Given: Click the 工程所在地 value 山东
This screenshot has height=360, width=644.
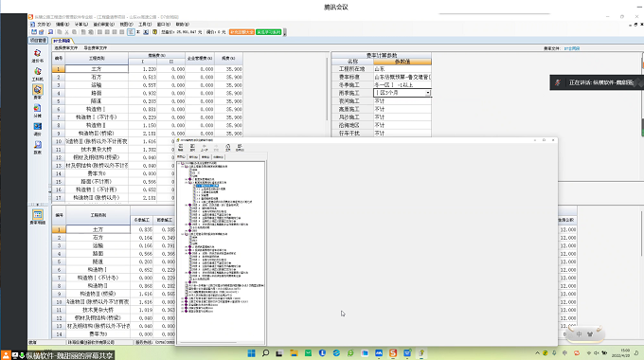Looking at the screenshot, I should coord(402,69).
